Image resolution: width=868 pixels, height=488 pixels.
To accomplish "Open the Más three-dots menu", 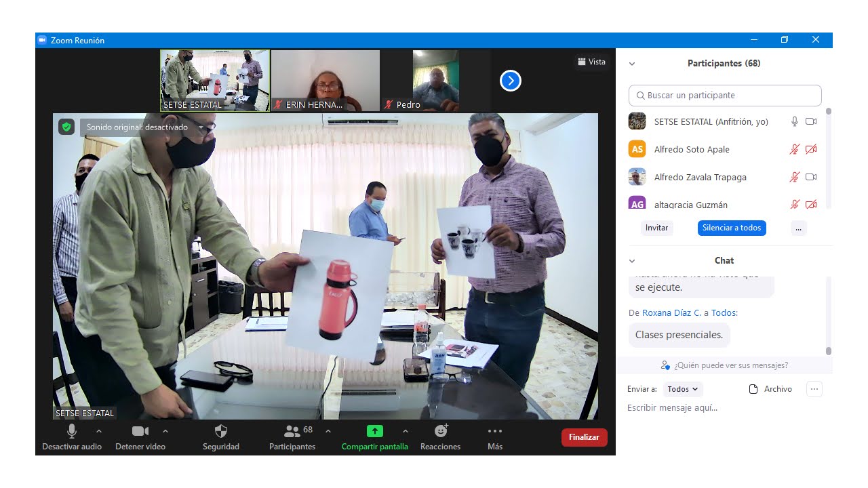I will click(495, 431).
